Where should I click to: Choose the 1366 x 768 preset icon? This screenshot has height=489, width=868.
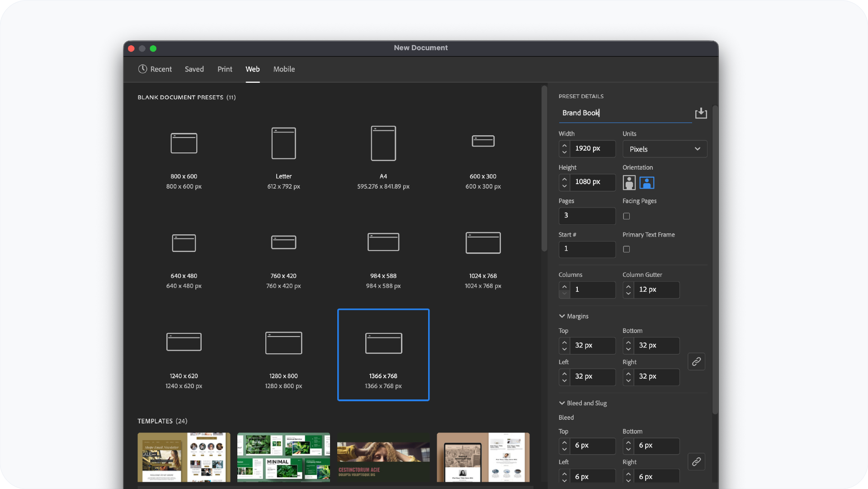(x=383, y=343)
